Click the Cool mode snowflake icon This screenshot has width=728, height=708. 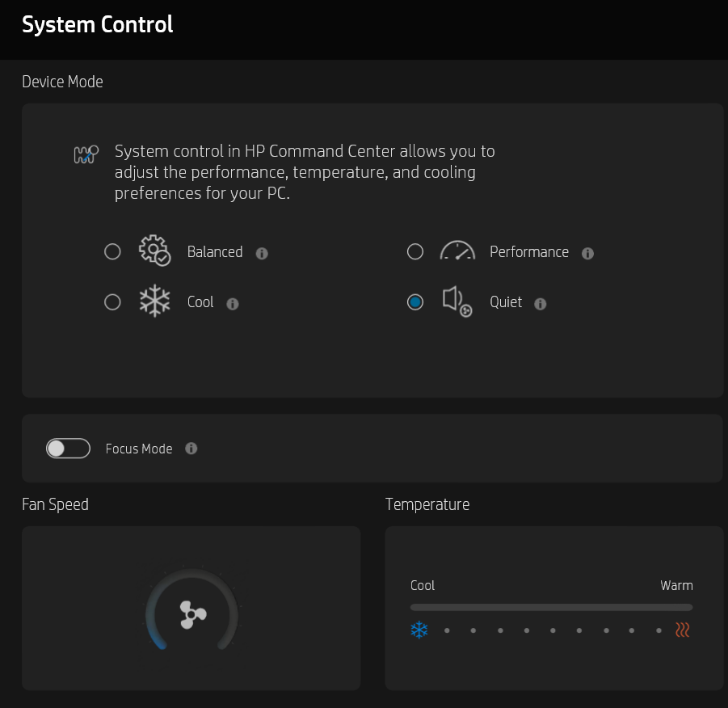154,301
